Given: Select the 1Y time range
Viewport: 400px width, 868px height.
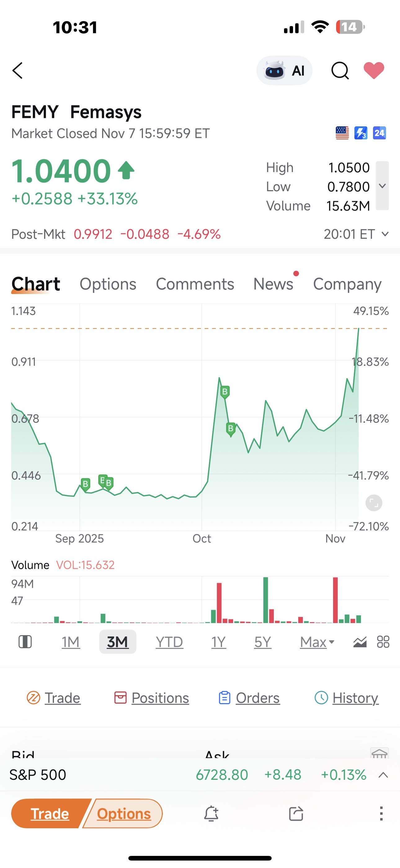Looking at the screenshot, I should pos(219,642).
